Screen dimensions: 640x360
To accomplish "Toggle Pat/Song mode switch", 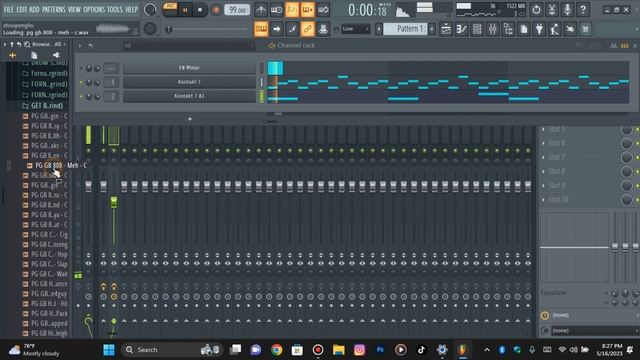I will pos(170,9).
